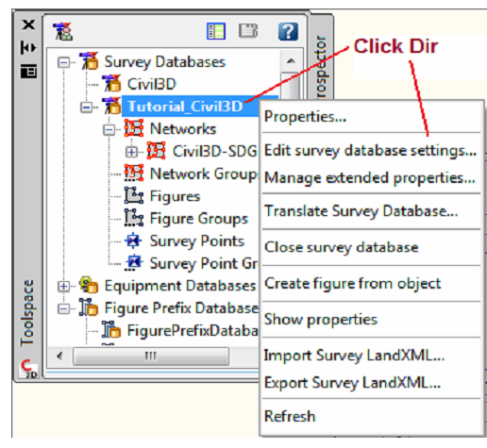Click the Civil3D database icon
Viewport: 487px width, 448px height.
(111, 83)
